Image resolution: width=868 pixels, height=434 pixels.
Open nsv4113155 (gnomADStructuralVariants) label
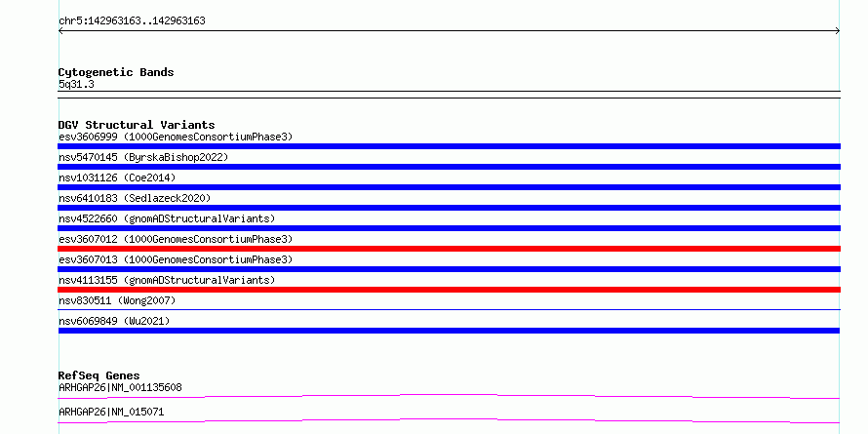[167, 280]
